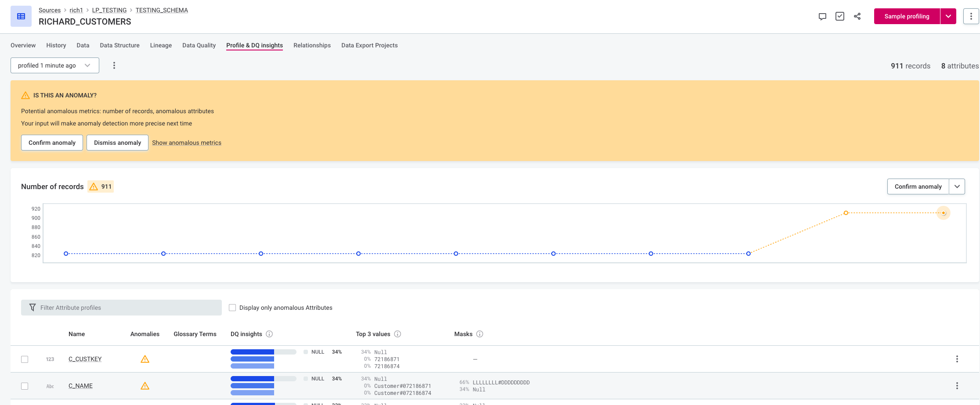The image size is (980, 405).
Task: Open the comments icon in header
Action: [822, 17]
